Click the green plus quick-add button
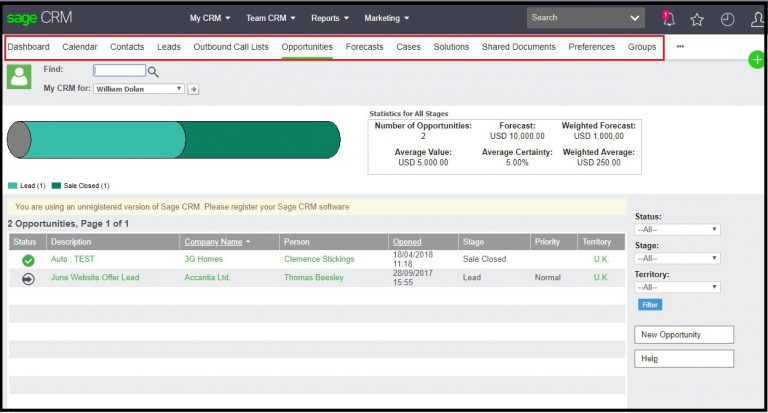This screenshot has height=413, width=768. (x=757, y=60)
